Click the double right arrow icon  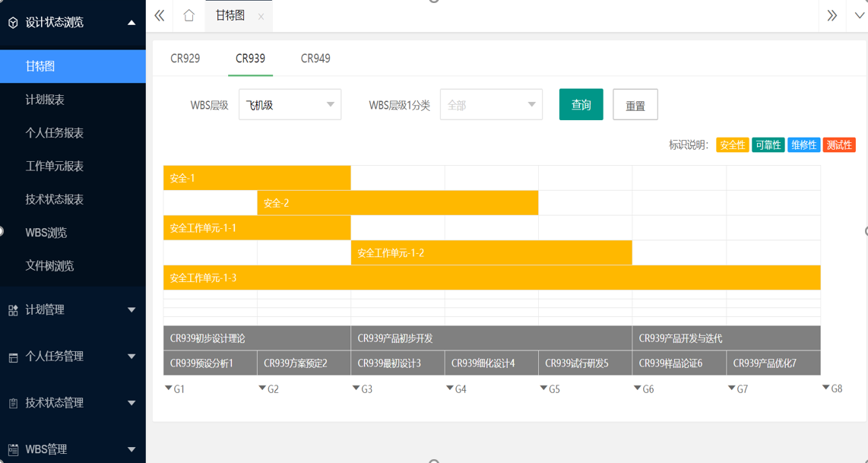[x=832, y=16]
